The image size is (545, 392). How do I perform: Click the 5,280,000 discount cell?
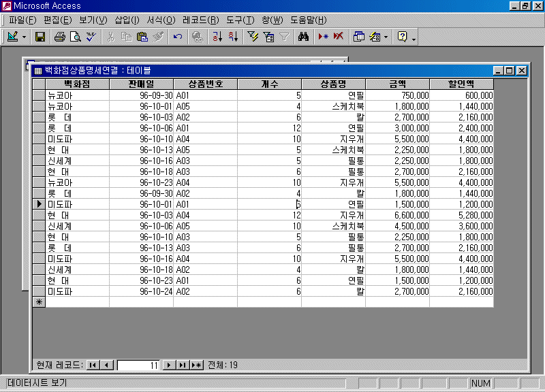click(462, 215)
